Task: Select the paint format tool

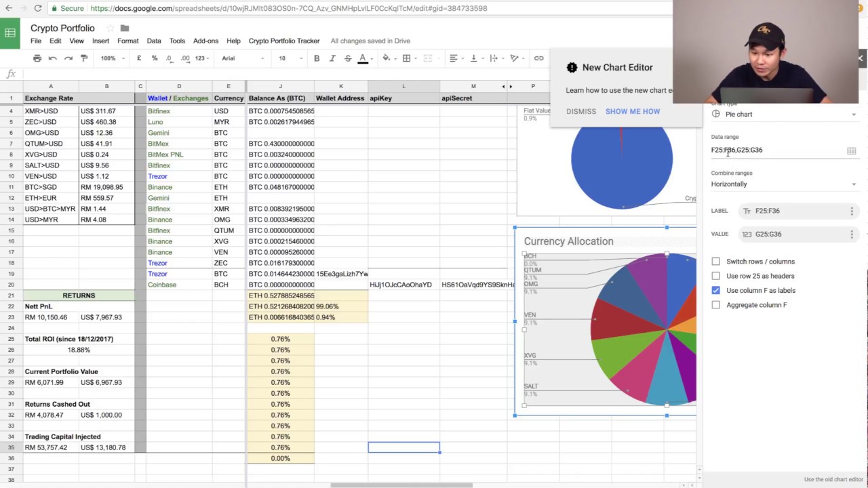Action: coord(84,58)
